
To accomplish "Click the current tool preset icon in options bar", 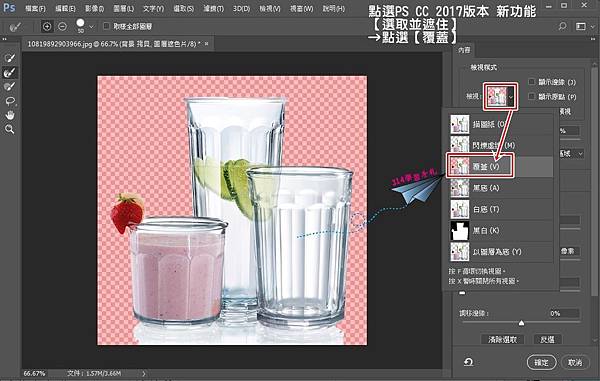I will click(x=16, y=26).
